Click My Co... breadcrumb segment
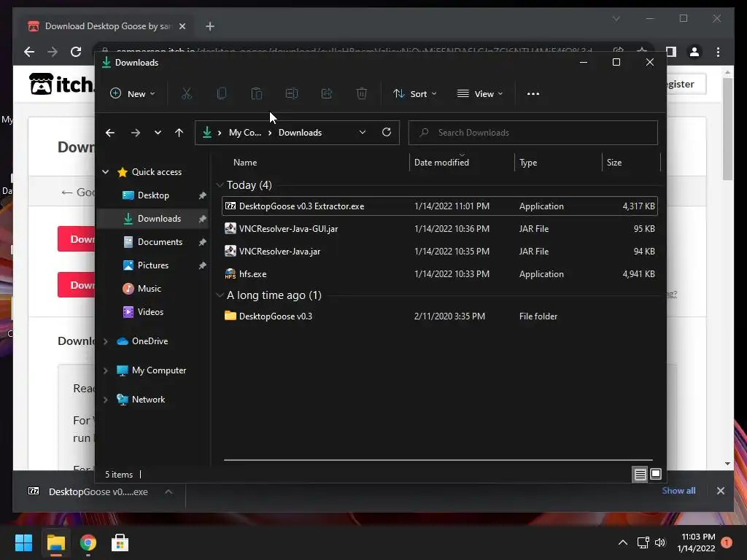Viewport: 747px width, 560px height. click(245, 133)
